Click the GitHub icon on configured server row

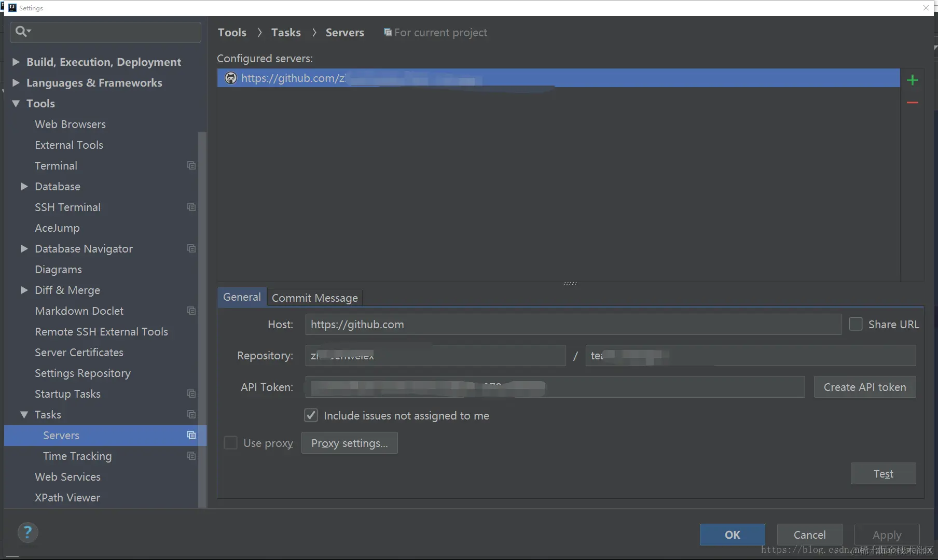(230, 78)
